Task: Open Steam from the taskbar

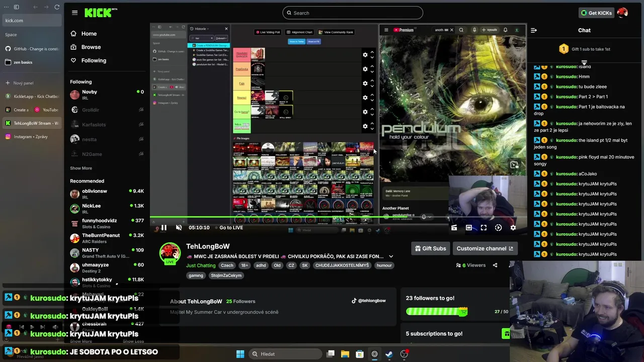Action: 389,354
